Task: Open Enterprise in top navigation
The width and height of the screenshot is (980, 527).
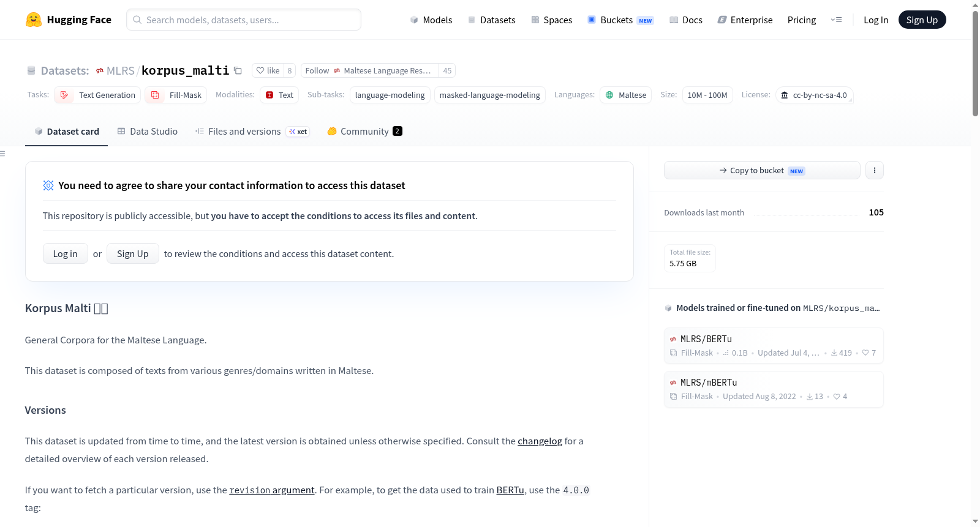Action: click(x=745, y=20)
